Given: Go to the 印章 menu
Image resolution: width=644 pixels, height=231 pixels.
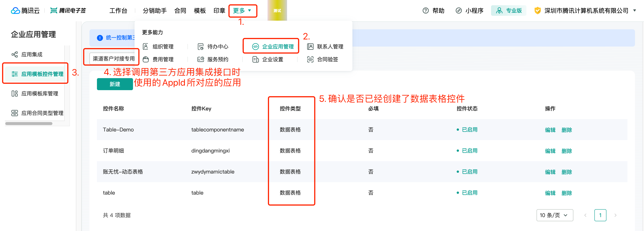Looking at the screenshot, I should pyautogui.click(x=219, y=11).
